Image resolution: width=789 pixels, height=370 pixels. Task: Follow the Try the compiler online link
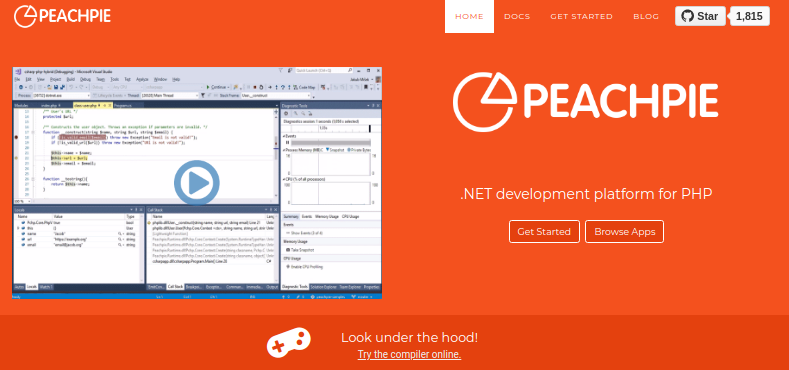(x=409, y=354)
